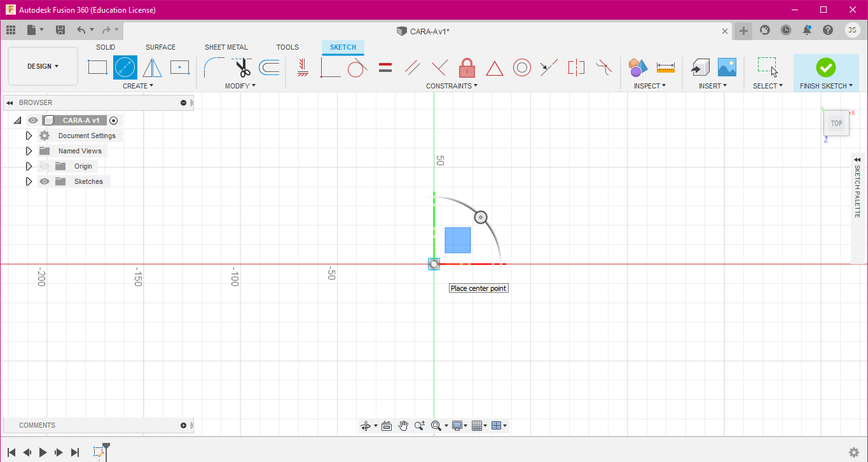Open the Modify dropdown menu

coord(240,86)
